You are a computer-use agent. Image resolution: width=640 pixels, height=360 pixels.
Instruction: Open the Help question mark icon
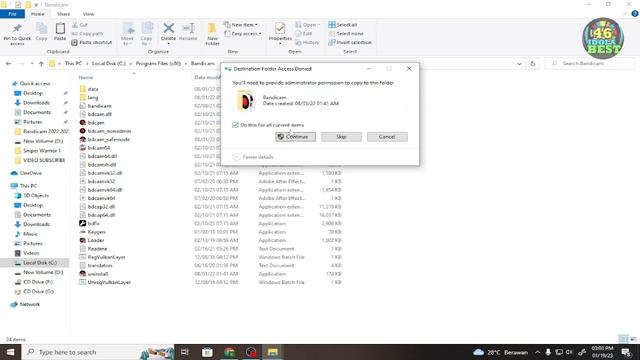tap(635, 13)
